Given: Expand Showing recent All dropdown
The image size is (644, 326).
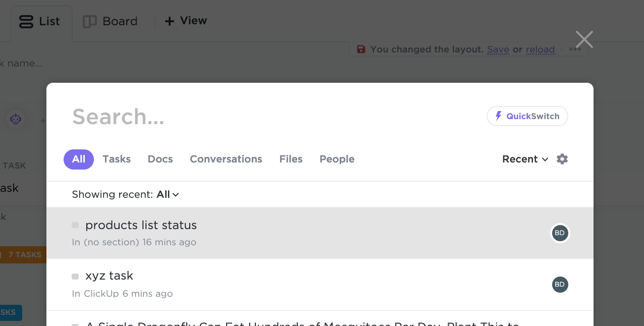Looking at the screenshot, I should pyautogui.click(x=168, y=194).
